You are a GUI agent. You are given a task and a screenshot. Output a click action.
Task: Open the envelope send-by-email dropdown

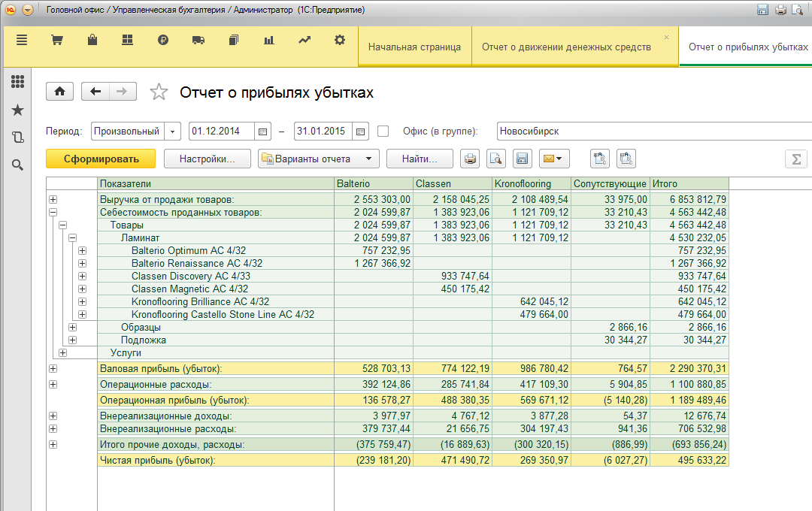pyautogui.click(x=554, y=159)
